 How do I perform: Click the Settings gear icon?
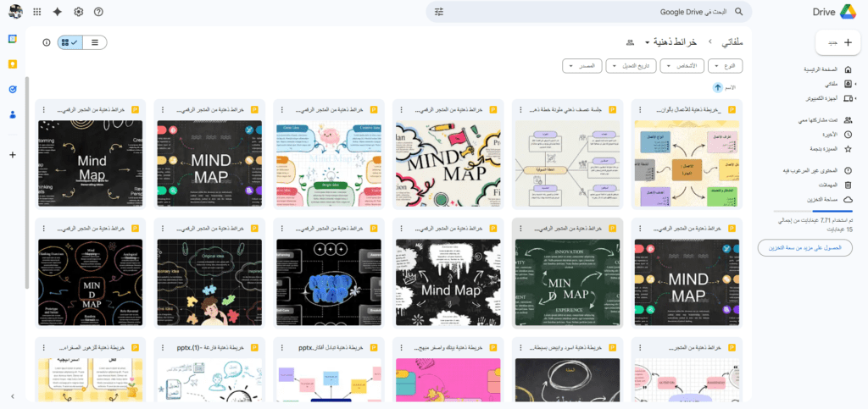click(x=79, y=12)
